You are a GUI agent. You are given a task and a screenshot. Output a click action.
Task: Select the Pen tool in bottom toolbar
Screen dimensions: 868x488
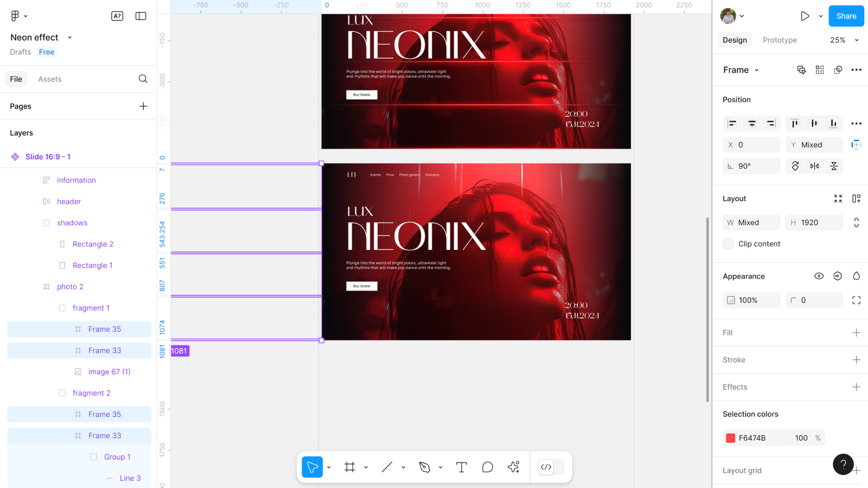(x=425, y=467)
